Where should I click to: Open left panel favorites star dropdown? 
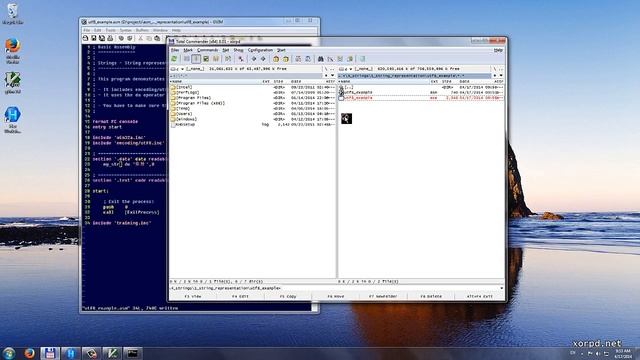(326, 76)
